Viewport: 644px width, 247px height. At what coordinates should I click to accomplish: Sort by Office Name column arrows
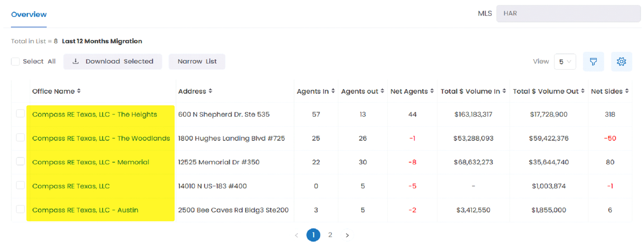[x=79, y=91]
